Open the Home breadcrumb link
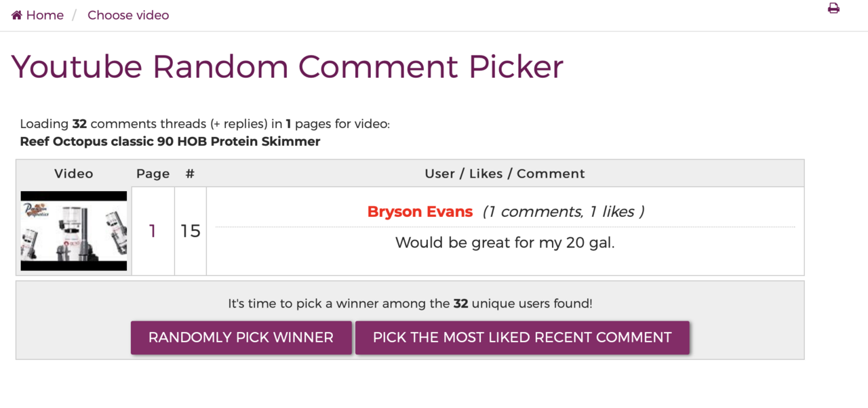868x408 pixels. click(45, 15)
